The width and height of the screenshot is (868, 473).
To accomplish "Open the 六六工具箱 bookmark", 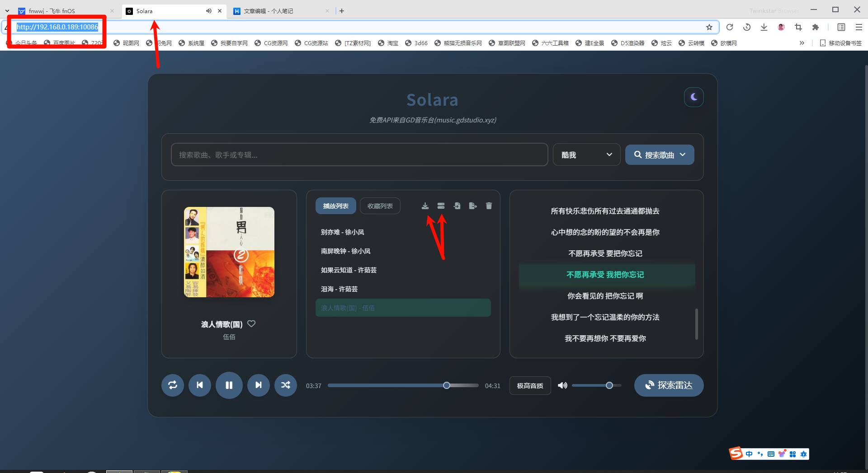I will (x=551, y=43).
